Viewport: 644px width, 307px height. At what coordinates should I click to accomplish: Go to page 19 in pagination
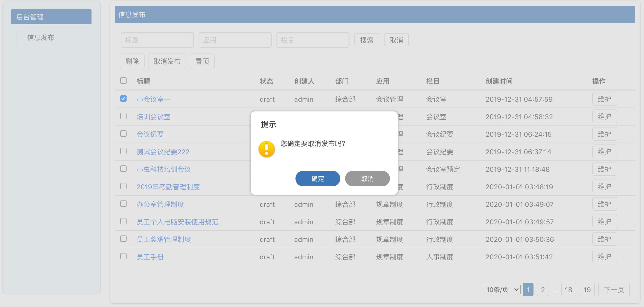[x=587, y=289]
